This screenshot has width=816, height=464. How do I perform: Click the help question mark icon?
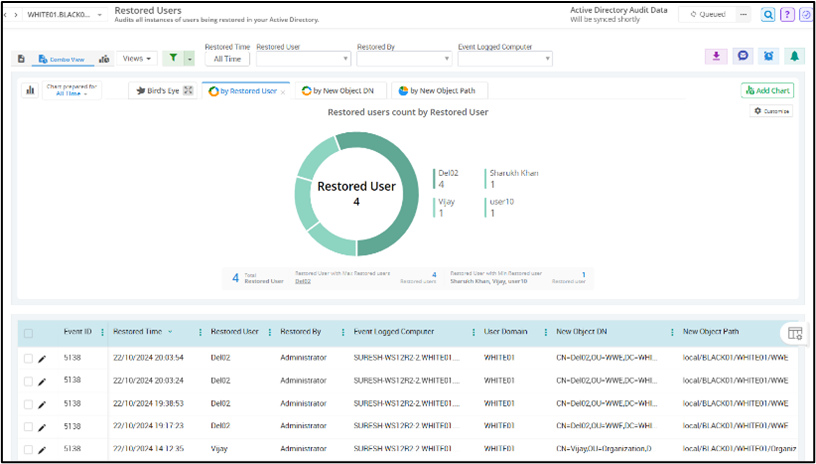[x=787, y=15]
